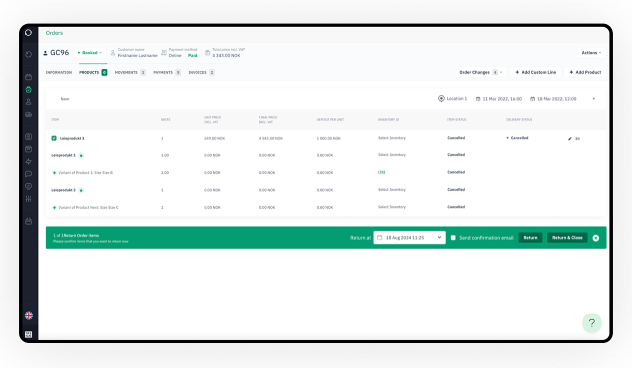
Task: Switch to the Information tab
Action: (x=59, y=73)
